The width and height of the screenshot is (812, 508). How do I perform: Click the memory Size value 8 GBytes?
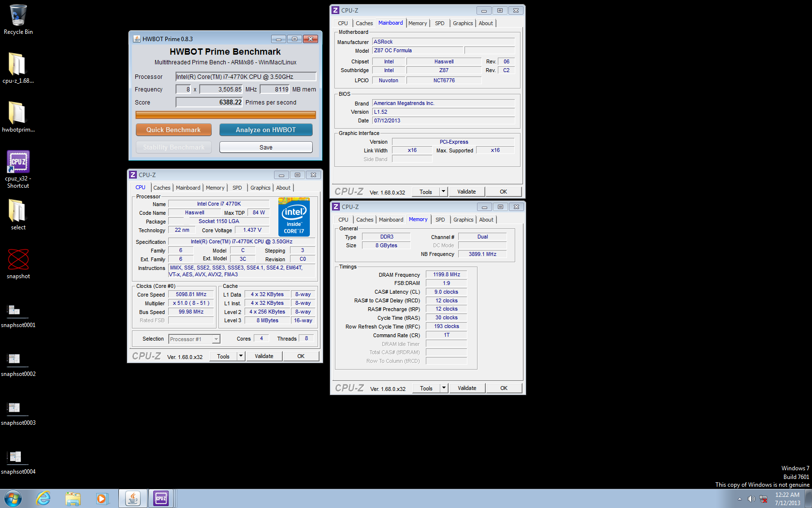(x=386, y=245)
